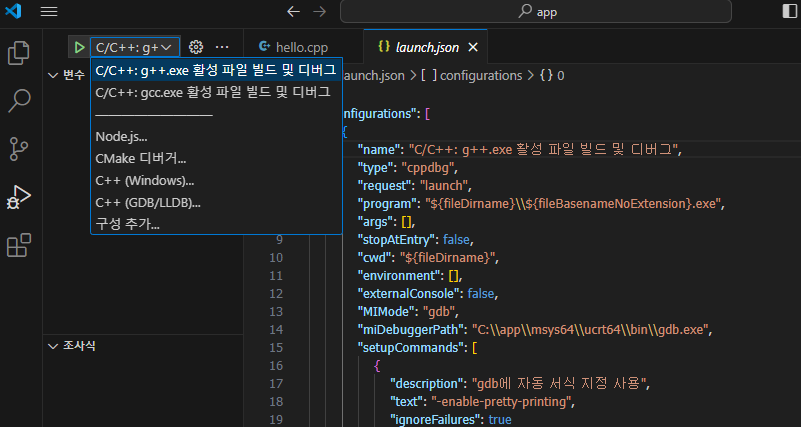Viewport: 801px width, 427px height.
Task: Open launch.json with the gear icon
Action: coord(196,48)
